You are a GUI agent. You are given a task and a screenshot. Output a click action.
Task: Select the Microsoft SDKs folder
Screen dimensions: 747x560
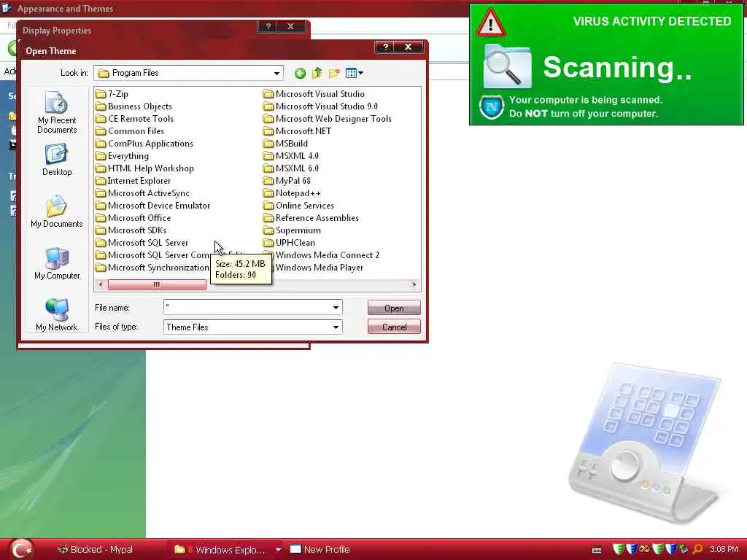(x=131, y=230)
